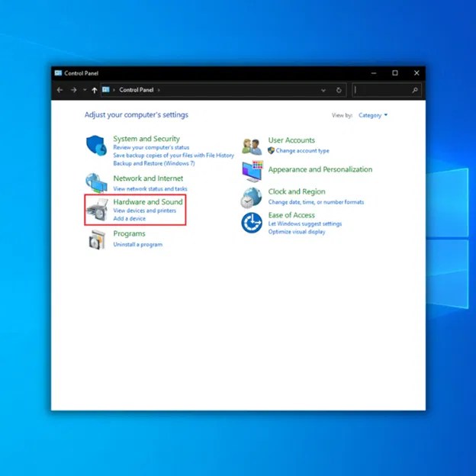Open Save backup copies with File History

click(174, 156)
